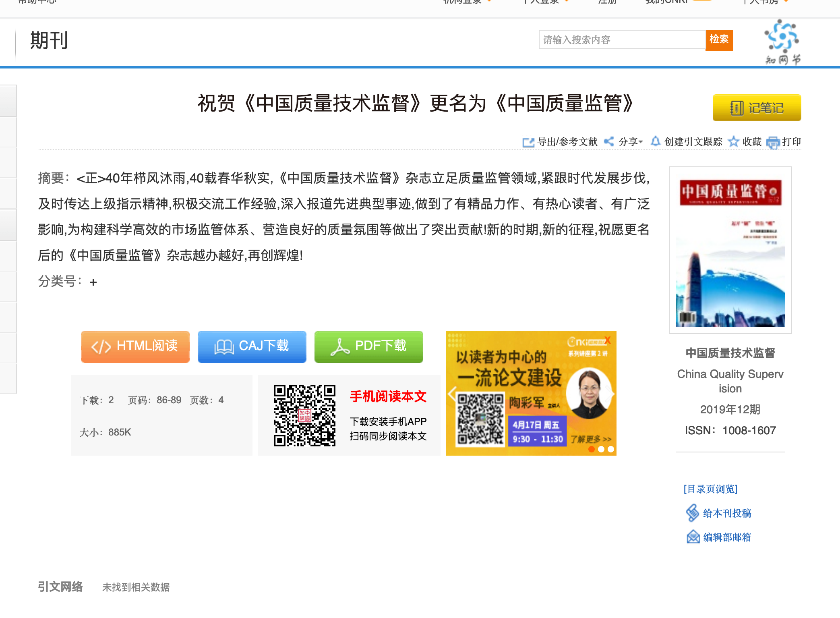Open 创建引文跟踪 link
840x618 pixels.
(x=693, y=142)
